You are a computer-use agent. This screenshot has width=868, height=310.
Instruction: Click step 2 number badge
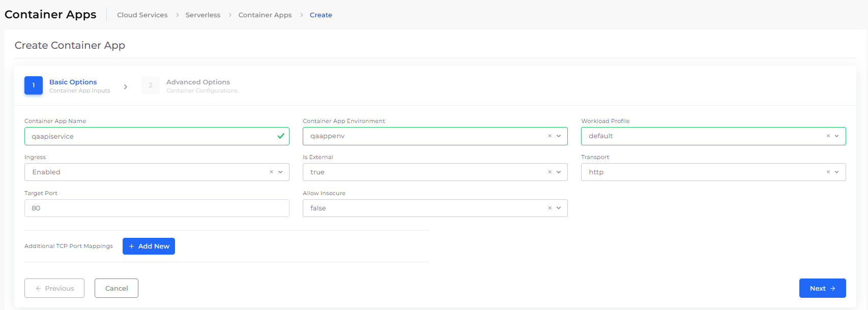(151, 85)
